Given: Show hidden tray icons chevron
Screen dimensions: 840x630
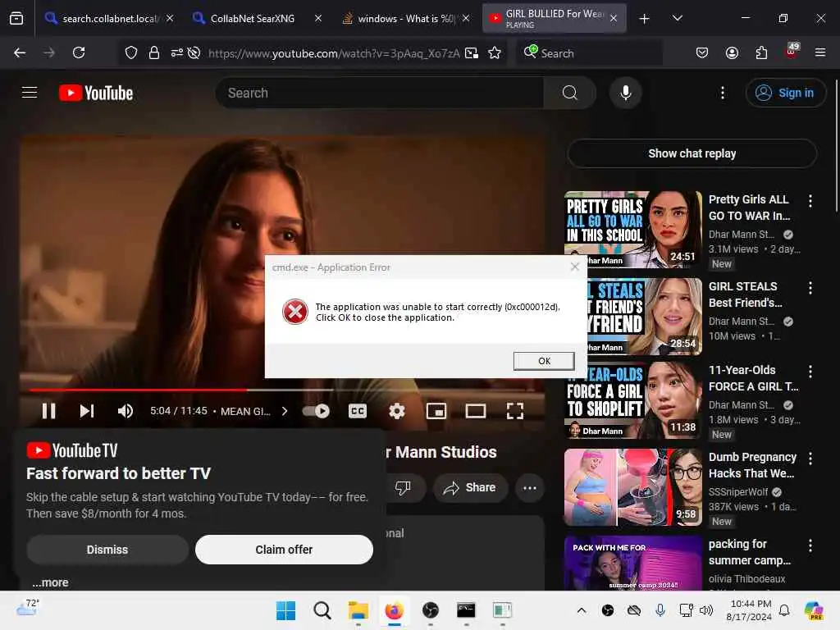Looking at the screenshot, I should coord(582,610).
